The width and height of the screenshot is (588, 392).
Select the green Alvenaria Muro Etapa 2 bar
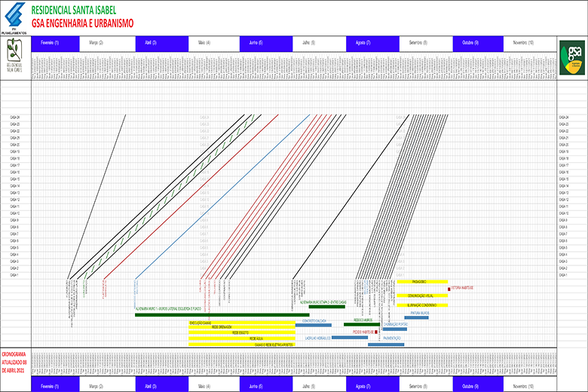coord(327,307)
